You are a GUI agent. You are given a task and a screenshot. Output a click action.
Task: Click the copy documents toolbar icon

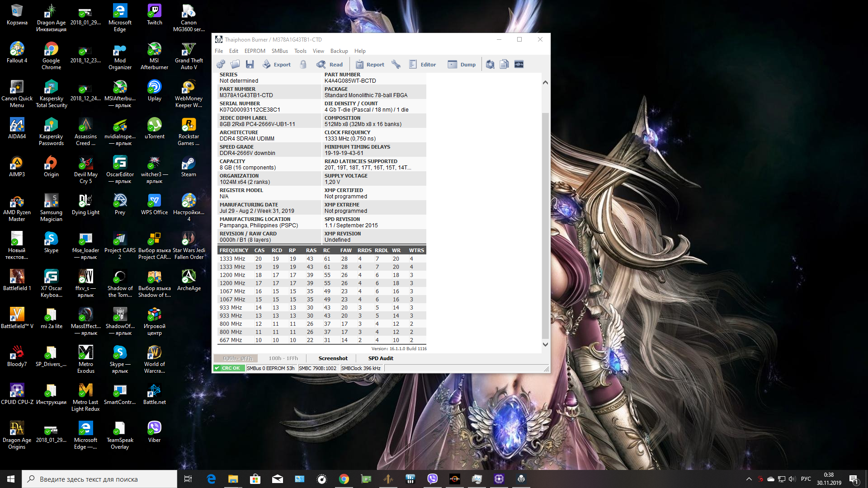click(505, 65)
